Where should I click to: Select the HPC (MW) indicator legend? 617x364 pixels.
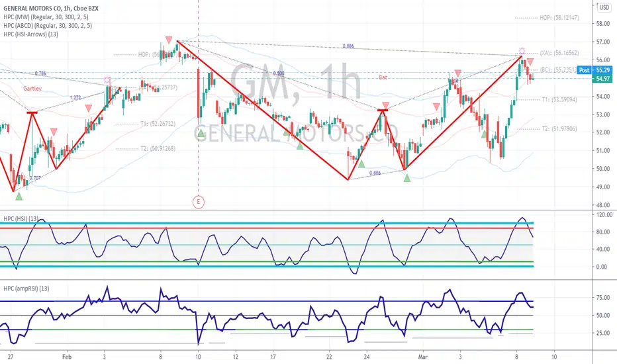click(46, 17)
